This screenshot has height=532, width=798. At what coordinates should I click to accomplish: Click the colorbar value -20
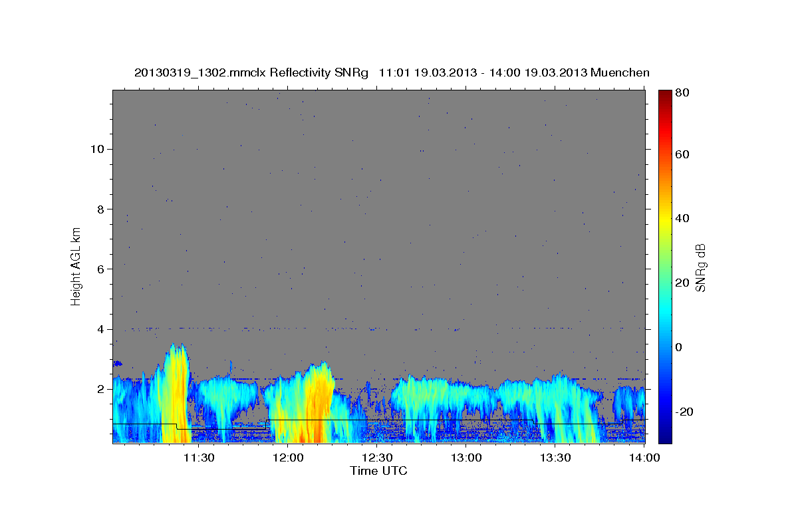[x=686, y=412]
